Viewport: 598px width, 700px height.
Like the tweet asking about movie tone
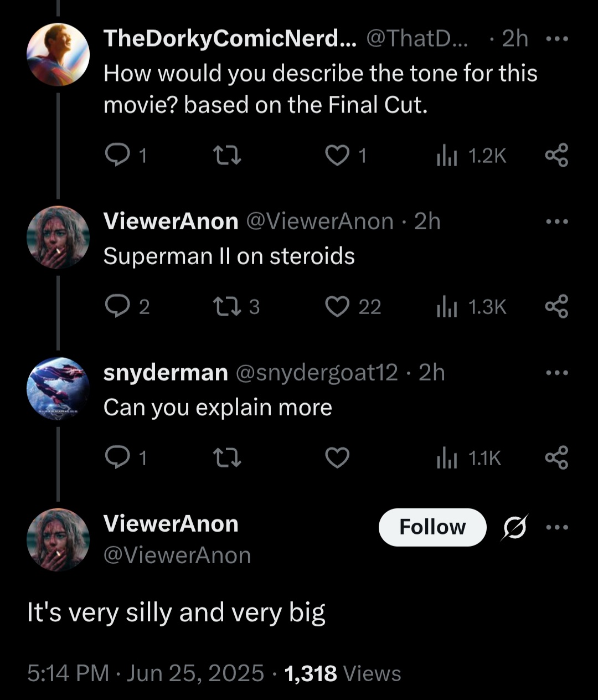click(x=337, y=156)
